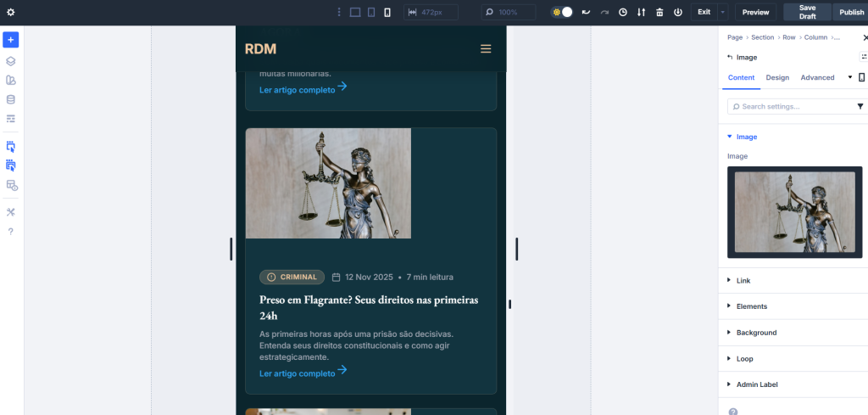
Task: Click the 12 Nov 2025 date text
Action: pos(369,277)
